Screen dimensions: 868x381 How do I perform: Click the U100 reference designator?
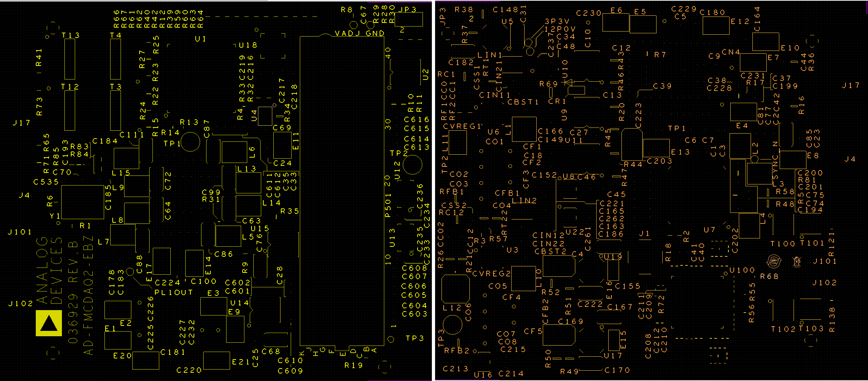[742, 270]
